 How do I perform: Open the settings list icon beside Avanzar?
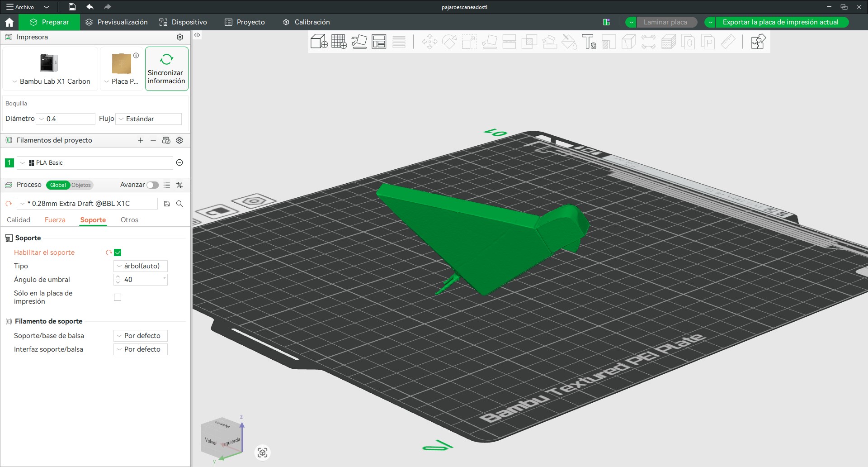point(167,185)
